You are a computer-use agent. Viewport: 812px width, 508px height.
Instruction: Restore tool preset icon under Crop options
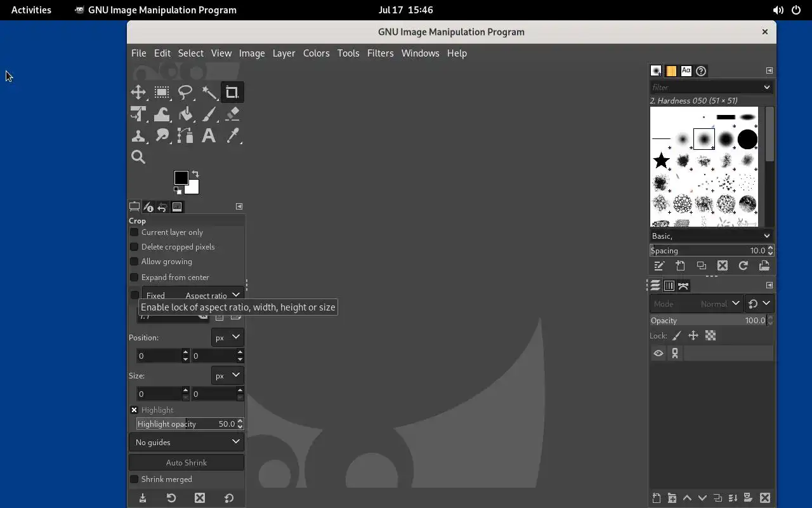[x=171, y=498]
